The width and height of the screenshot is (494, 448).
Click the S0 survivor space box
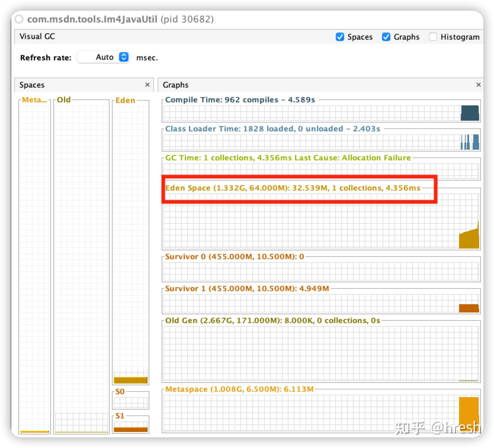(x=131, y=402)
